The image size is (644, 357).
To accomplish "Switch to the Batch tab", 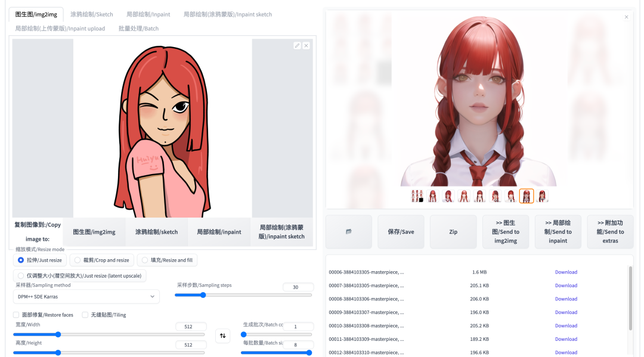I will (x=138, y=28).
